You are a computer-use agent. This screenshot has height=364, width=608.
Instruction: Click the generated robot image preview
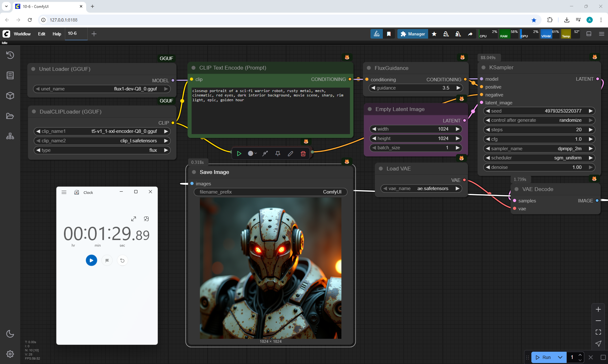coord(270,268)
